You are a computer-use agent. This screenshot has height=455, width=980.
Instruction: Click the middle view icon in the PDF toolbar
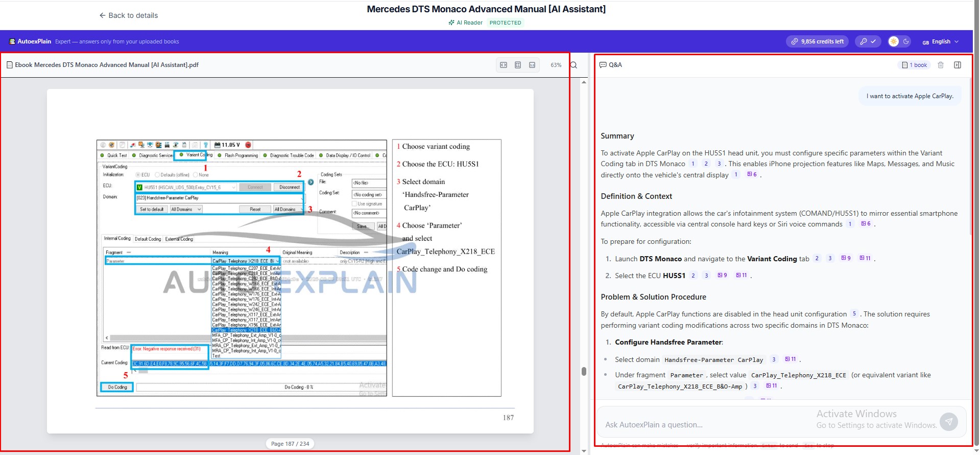[x=518, y=65]
